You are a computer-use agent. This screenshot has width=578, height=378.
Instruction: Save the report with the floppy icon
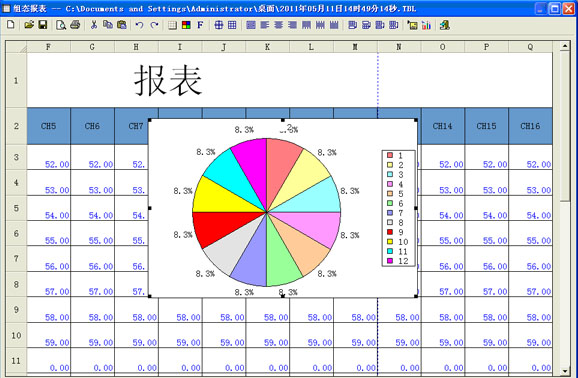tap(43, 25)
